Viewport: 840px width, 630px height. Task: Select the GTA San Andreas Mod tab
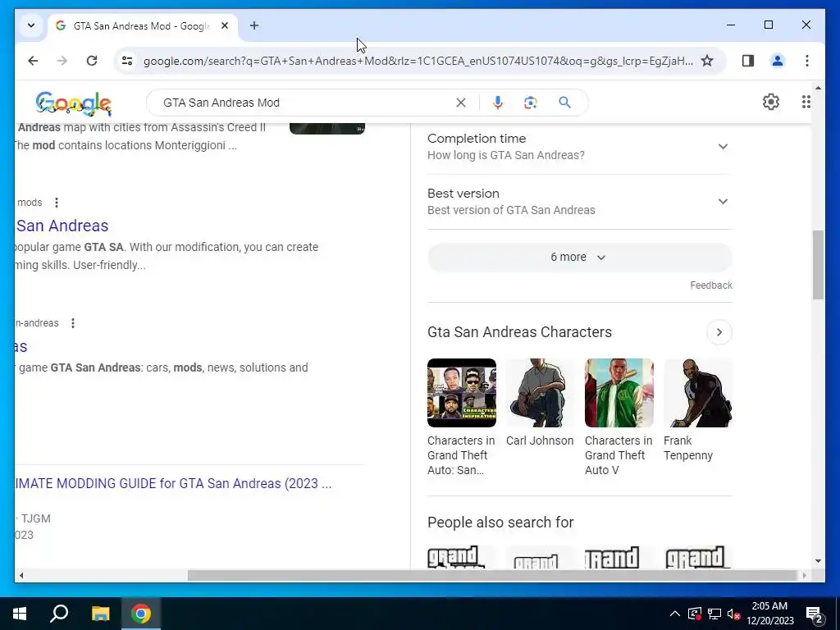[x=143, y=25]
